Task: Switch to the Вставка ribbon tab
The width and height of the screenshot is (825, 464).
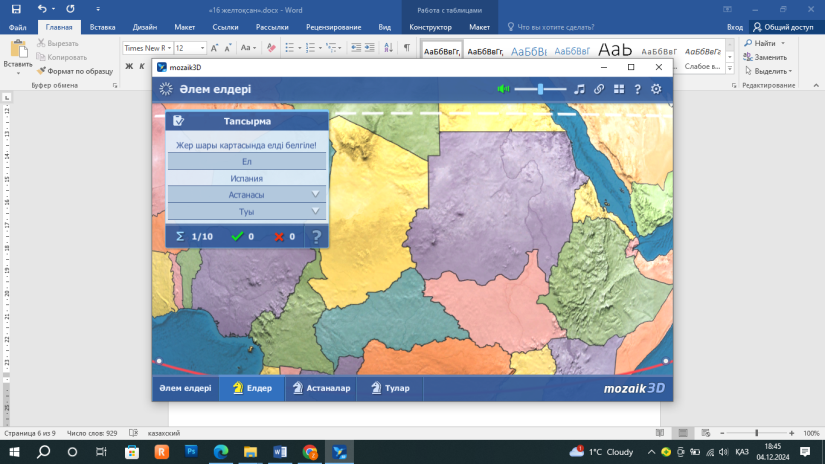Action: click(102, 27)
